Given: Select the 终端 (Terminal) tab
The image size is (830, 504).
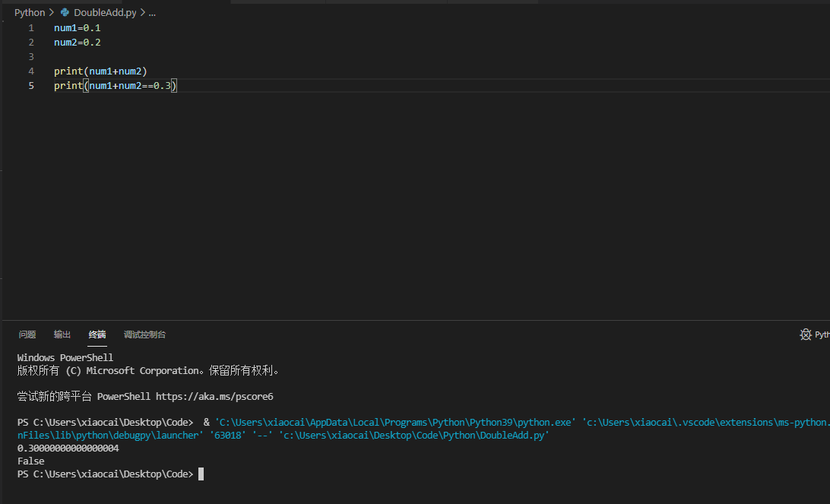Looking at the screenshot, I should coord(97,334).
